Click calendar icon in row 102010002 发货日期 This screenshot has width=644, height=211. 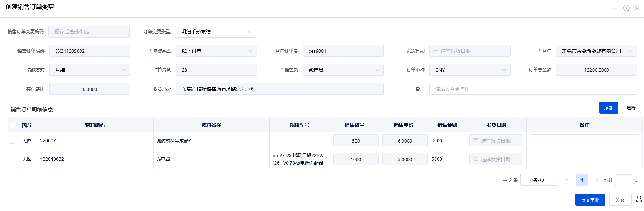[476, 159]
